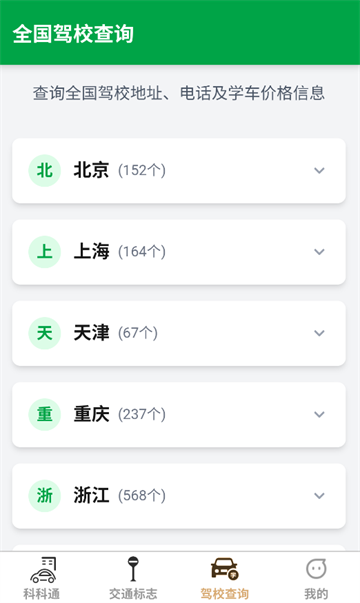The image size is (360, 603).
Task: Expand the 重庆 chevron arrow
Action: pyautogui.click(x=319, y=414)
